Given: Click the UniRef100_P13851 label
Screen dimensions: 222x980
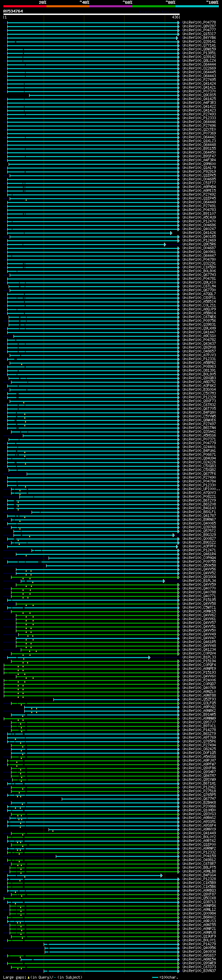Looking at the screenshot, I should pos(199,53).
